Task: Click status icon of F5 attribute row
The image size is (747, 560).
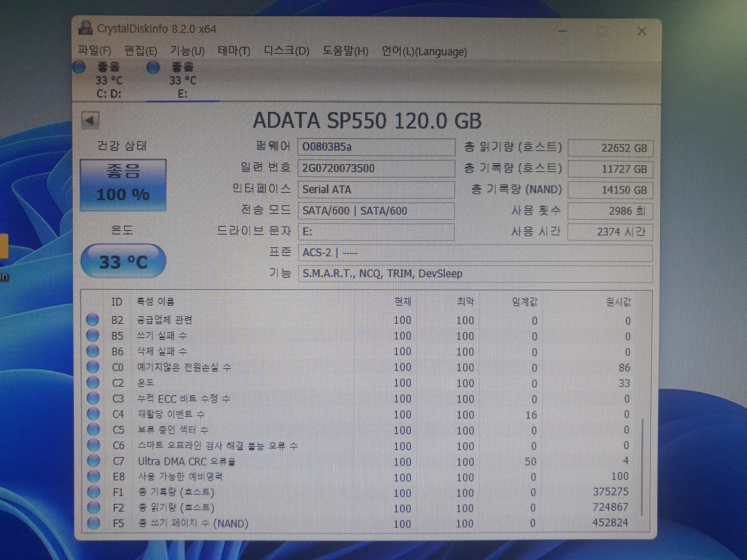Action: (x=94, y=523)
